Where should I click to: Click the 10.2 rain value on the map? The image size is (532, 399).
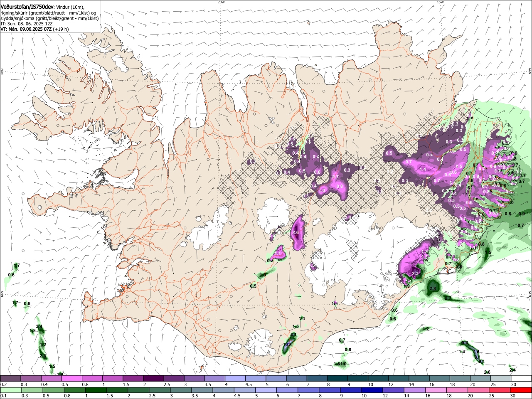pyautogui.click(x=288, y=345)
